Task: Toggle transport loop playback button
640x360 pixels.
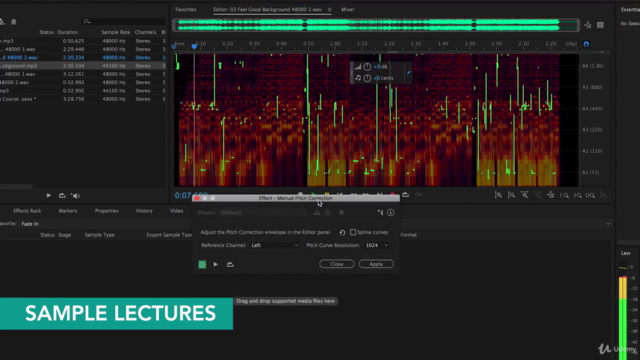Action: [405, 195]
